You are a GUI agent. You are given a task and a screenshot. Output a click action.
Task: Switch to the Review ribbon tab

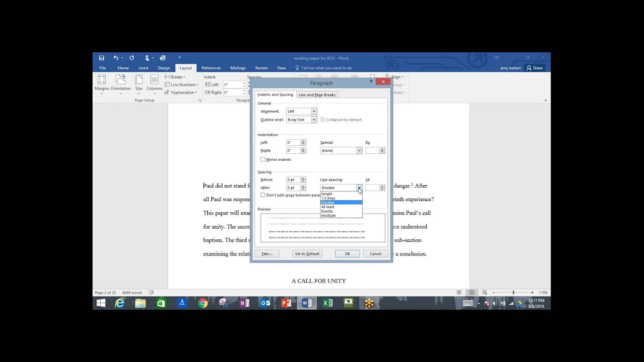tap(261, 68)
